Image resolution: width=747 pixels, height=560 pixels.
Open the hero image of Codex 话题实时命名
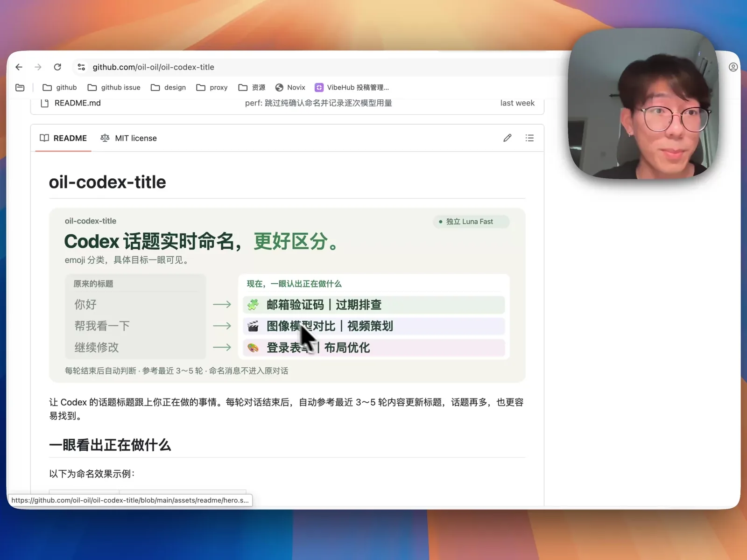click(x=287, y=295)
